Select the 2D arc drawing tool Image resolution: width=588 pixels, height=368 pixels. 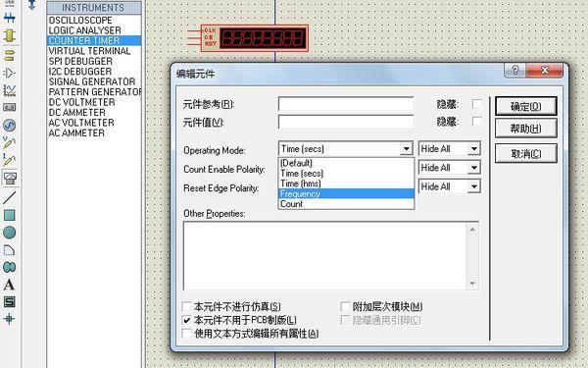point(9,250)
